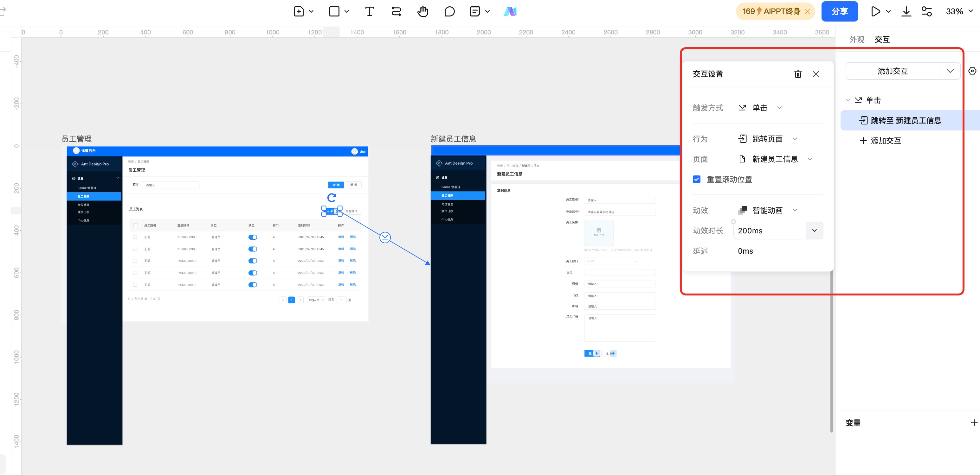Open the 触发方式 单击 dropdown
The height and width of the screenshot is (475, 980).
click(x=760, y=108)
